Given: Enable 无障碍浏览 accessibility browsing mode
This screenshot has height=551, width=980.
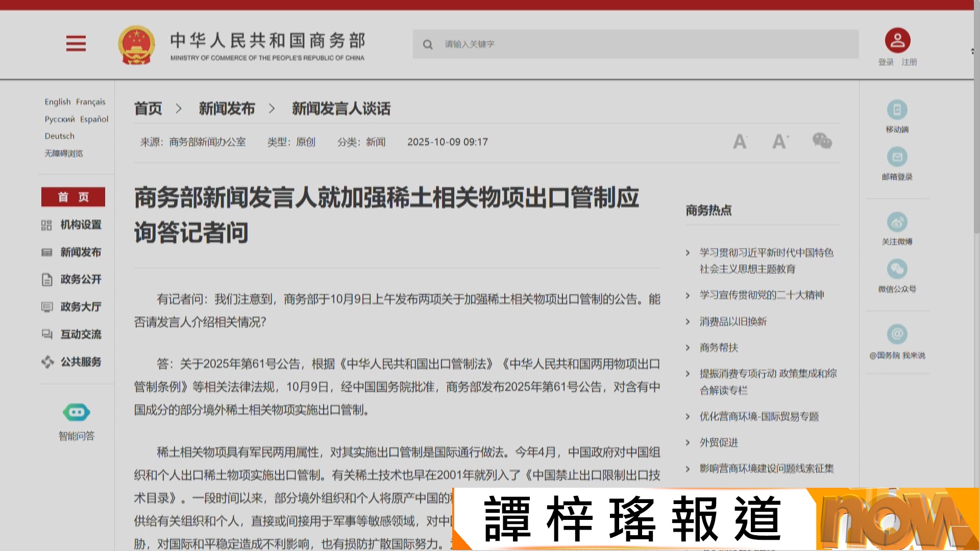Looking at the screenshot, I should pos(64,154).
